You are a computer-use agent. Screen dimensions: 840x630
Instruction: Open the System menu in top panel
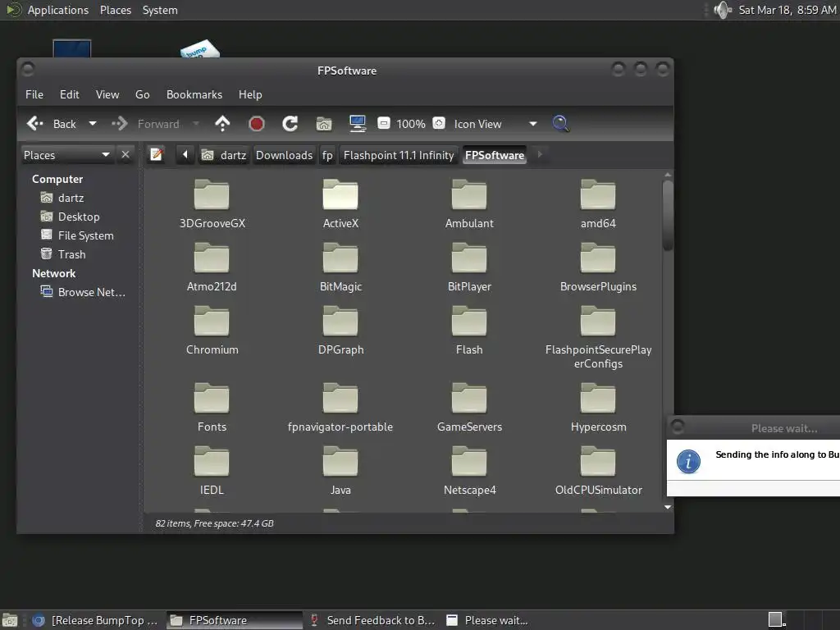point(160,10)
